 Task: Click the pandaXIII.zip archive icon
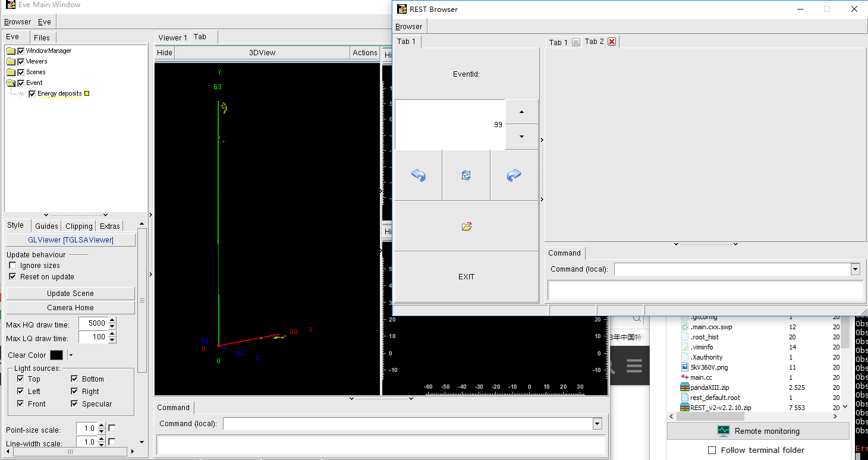[x=685, y=387]
